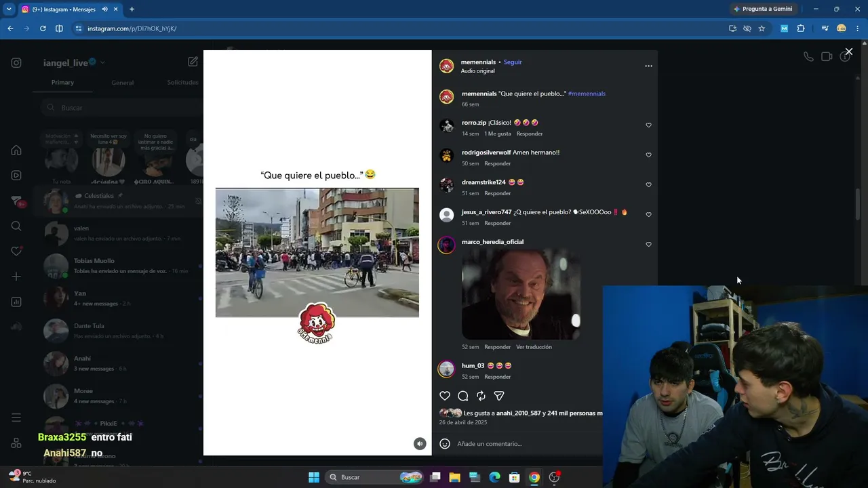
Task: Like rodrigosilverwolf's comment
Action: [648, 155]
